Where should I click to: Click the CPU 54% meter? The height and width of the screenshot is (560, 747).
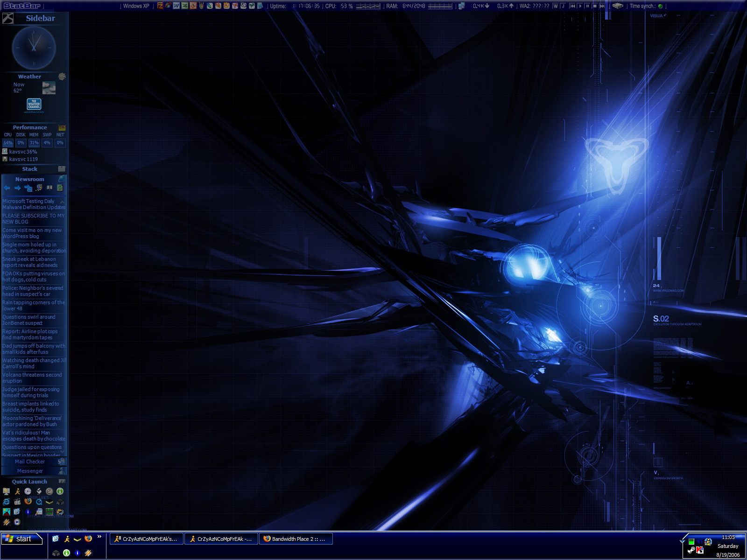coord(8,143)
